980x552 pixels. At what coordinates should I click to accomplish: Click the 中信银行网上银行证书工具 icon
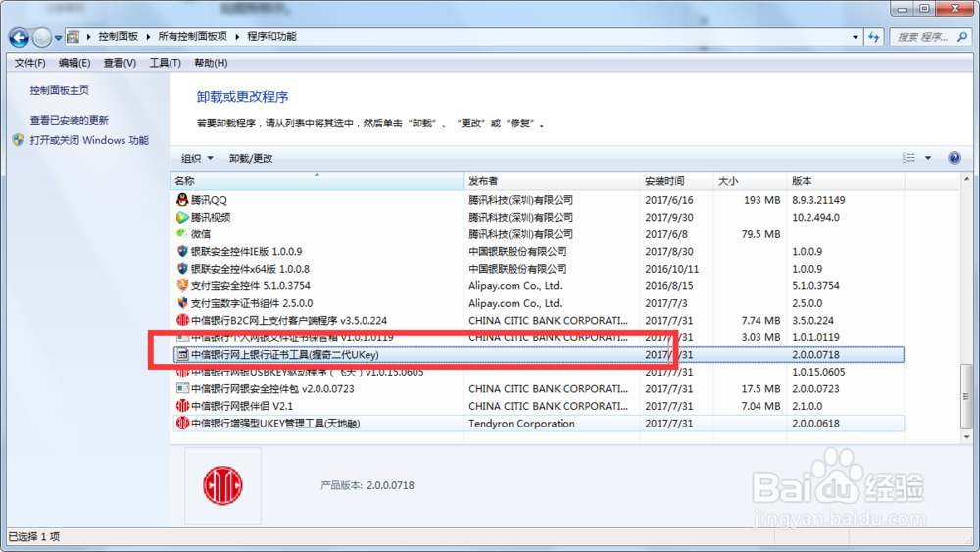(182, 355)
